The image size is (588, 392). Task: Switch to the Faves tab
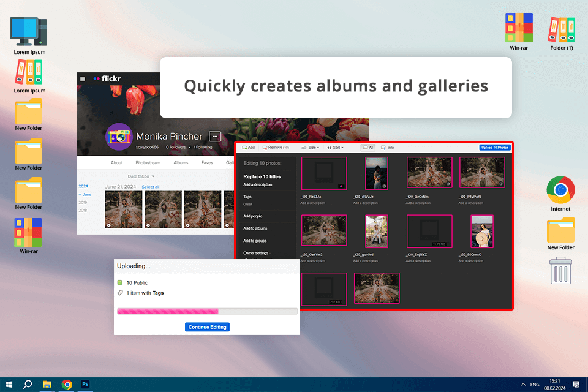207,162
